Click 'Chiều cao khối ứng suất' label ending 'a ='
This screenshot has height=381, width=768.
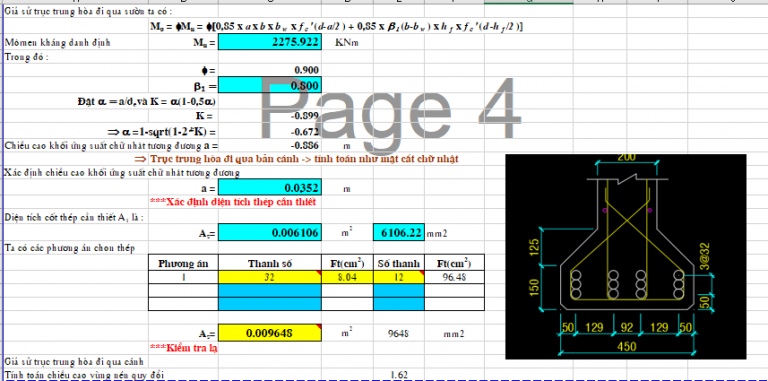point(111,145)
